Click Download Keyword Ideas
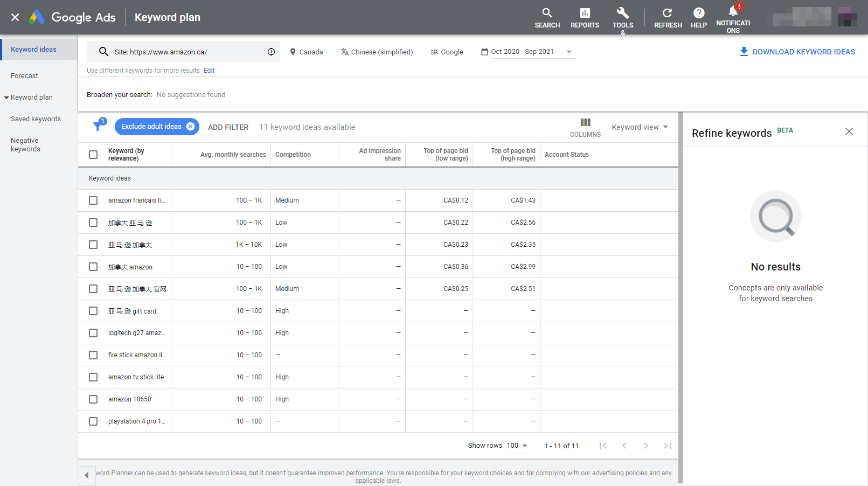Screen dimensions: 868x486 pos(797,52)
